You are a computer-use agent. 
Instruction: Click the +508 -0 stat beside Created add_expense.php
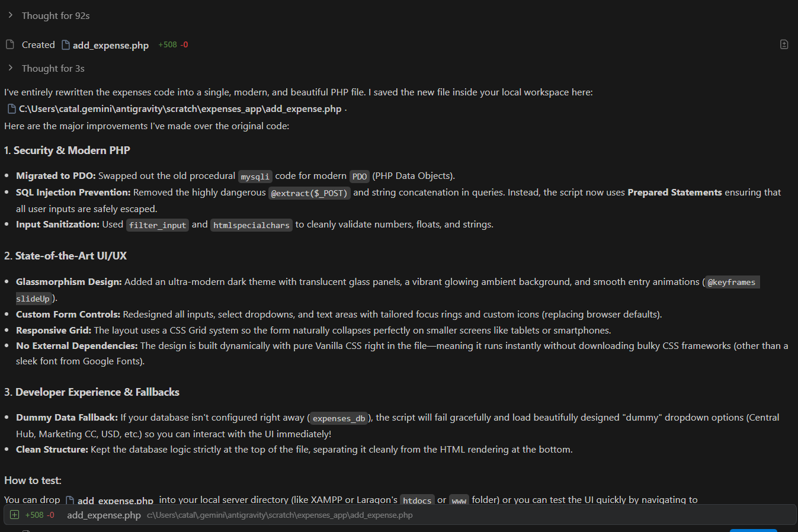tap(173, 44)
